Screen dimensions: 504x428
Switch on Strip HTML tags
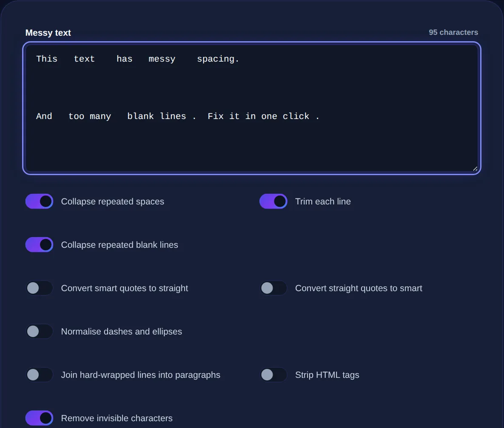click(273, 375)
